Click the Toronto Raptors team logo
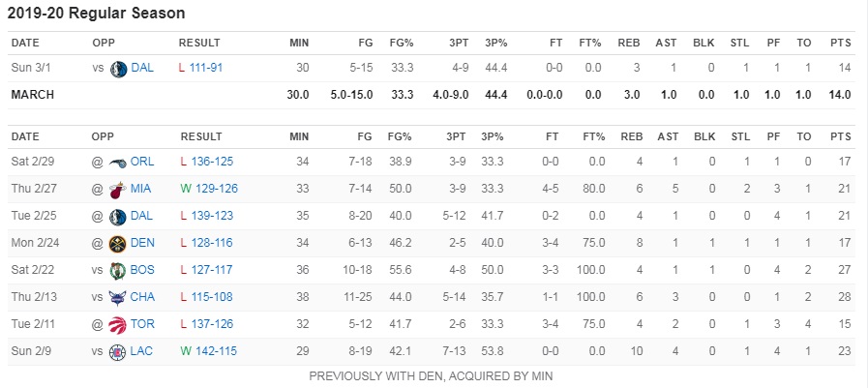The image size is (868, 388). (x=117, y=325)
